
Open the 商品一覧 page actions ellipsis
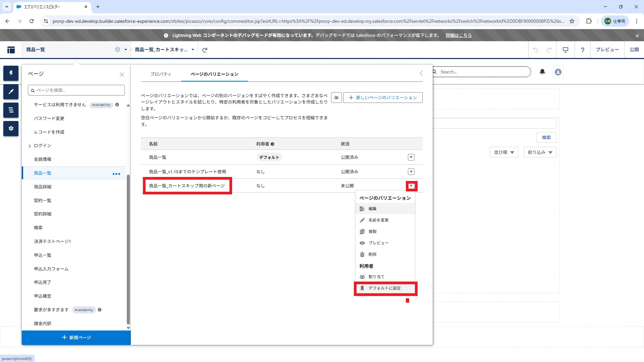(116, 174)
